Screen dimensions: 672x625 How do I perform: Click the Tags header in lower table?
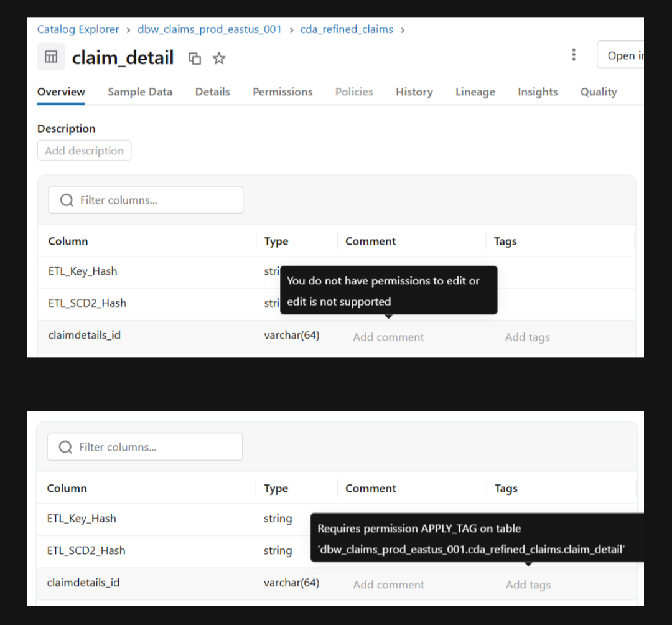[x=506, y=488]
